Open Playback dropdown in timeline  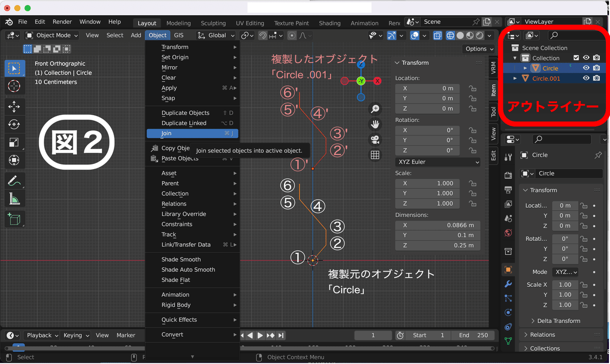tap(42, 335)
